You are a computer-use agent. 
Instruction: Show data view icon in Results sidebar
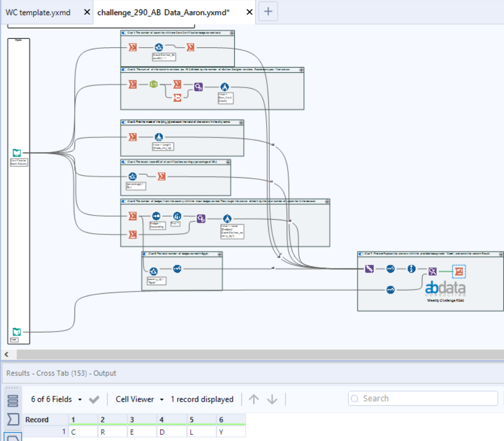click(x=13, y=401)
